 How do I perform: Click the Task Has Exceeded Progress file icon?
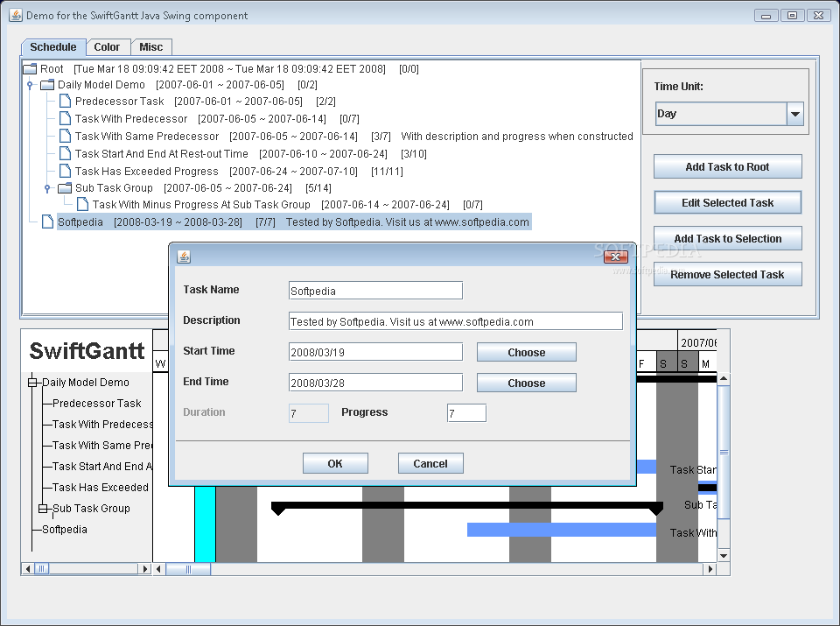tap(66, 171)
